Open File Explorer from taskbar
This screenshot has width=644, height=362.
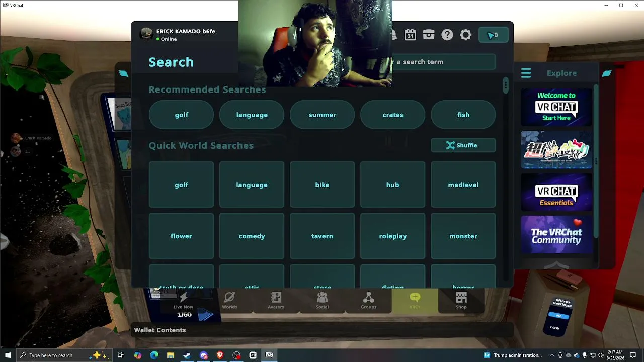tap(171, 355)
